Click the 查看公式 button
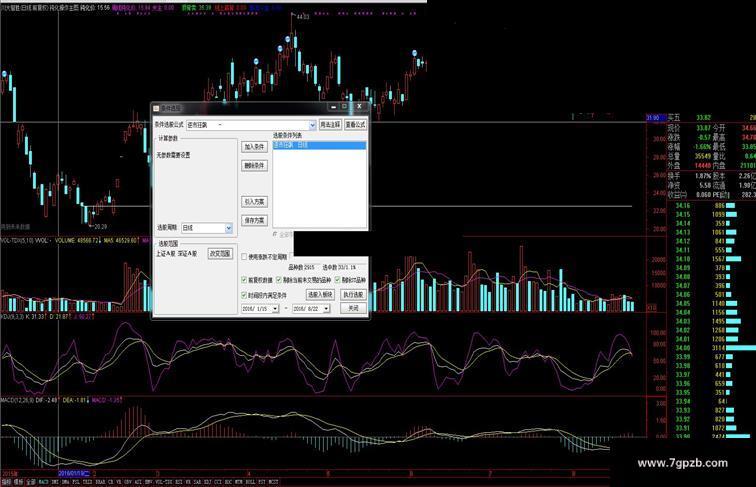Viewport: 756px width, 487px height. [355, 125]
